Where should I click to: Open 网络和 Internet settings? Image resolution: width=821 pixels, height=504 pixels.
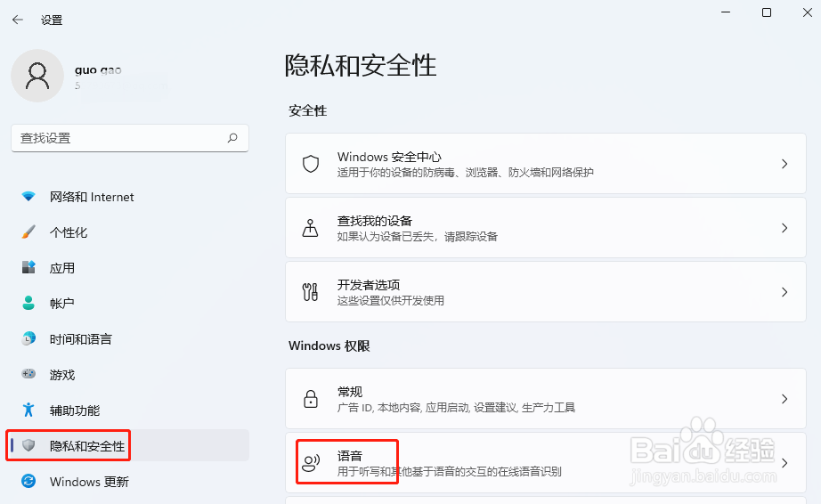point(92,197)
